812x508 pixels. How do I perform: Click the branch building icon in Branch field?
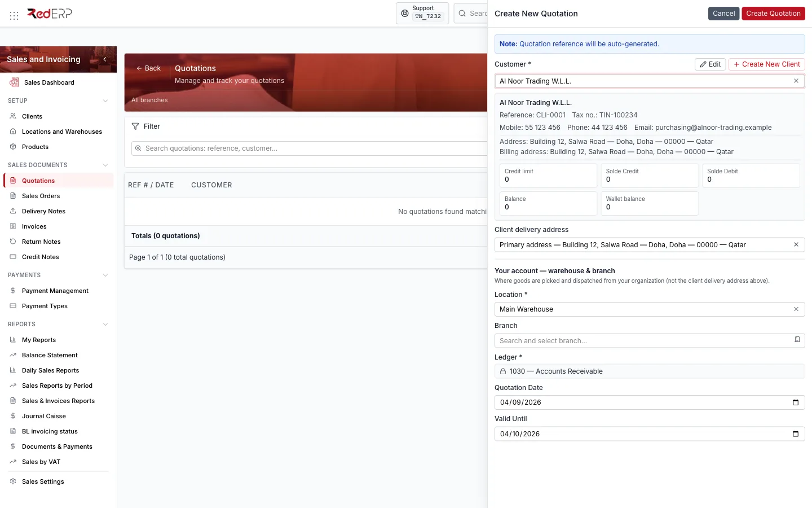tap(797, 340)
